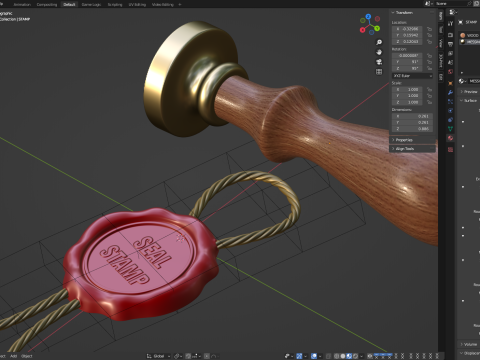Open the View Layer properties tab icon

tap(450, 53)
